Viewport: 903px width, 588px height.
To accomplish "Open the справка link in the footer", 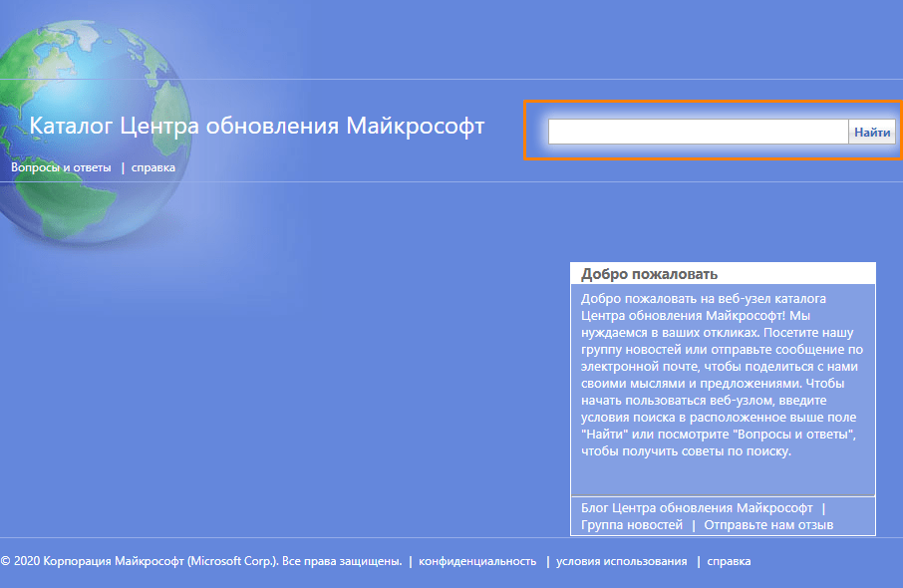I will [x=729, y=561].
